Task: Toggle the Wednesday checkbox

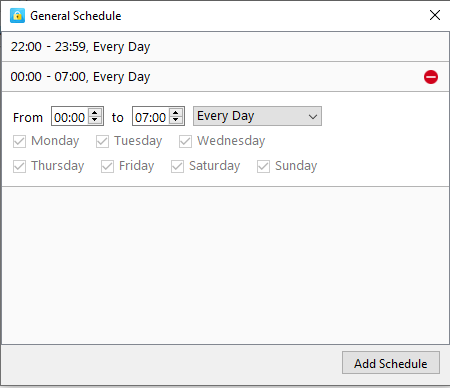Action: 185,141
